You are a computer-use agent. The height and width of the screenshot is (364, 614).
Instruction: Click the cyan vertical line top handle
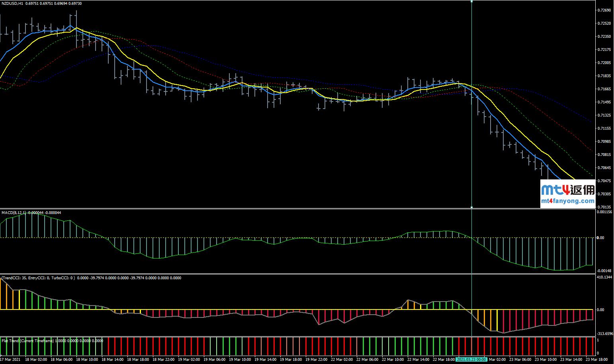click(471, 1)
